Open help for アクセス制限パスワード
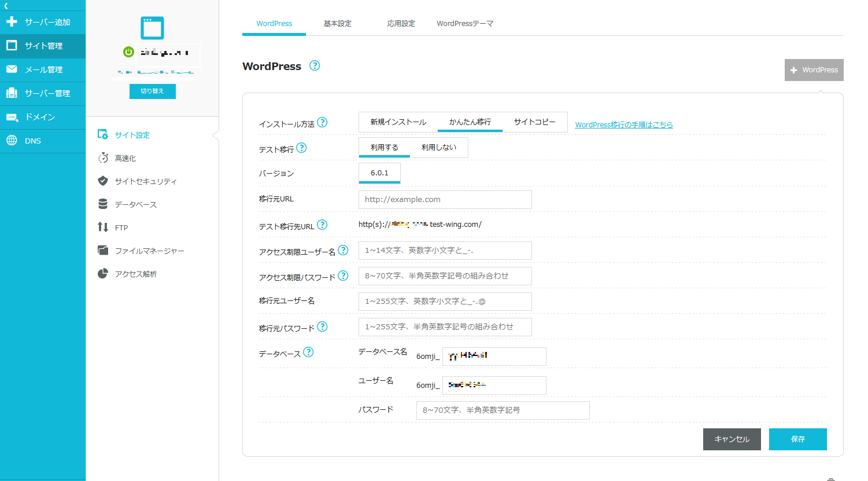 (343, 276)
